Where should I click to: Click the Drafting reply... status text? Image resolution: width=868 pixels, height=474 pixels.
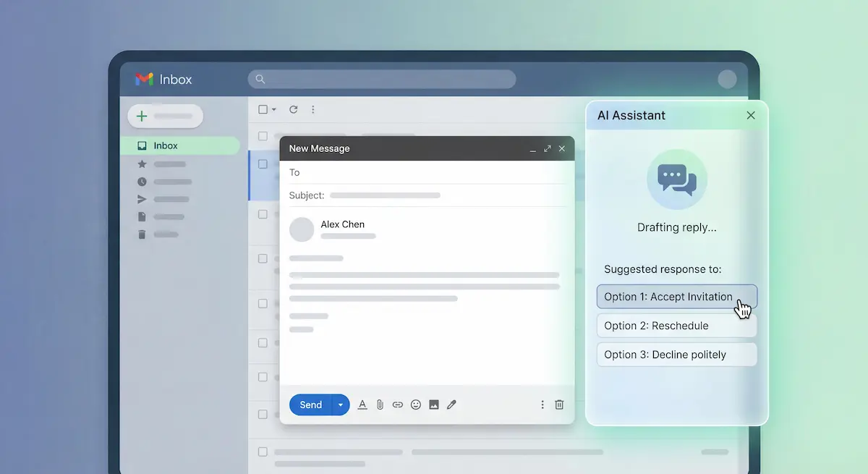point(677,227)
